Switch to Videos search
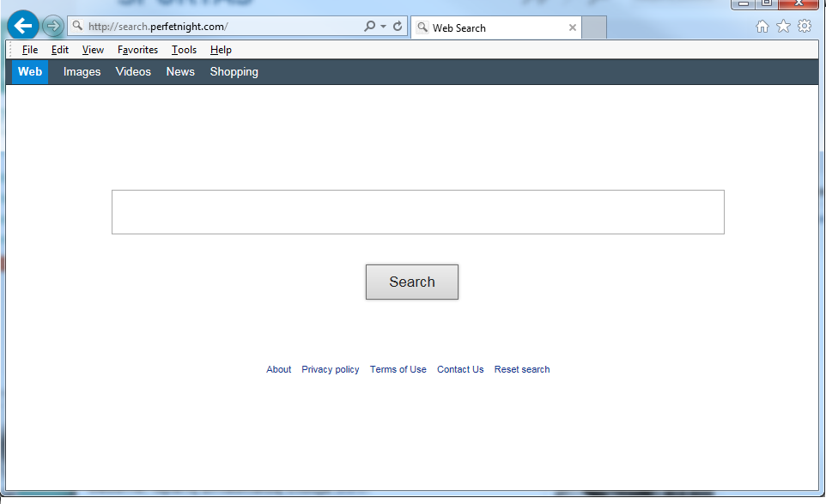Screen dimensions: 826x504 point(133,71)
